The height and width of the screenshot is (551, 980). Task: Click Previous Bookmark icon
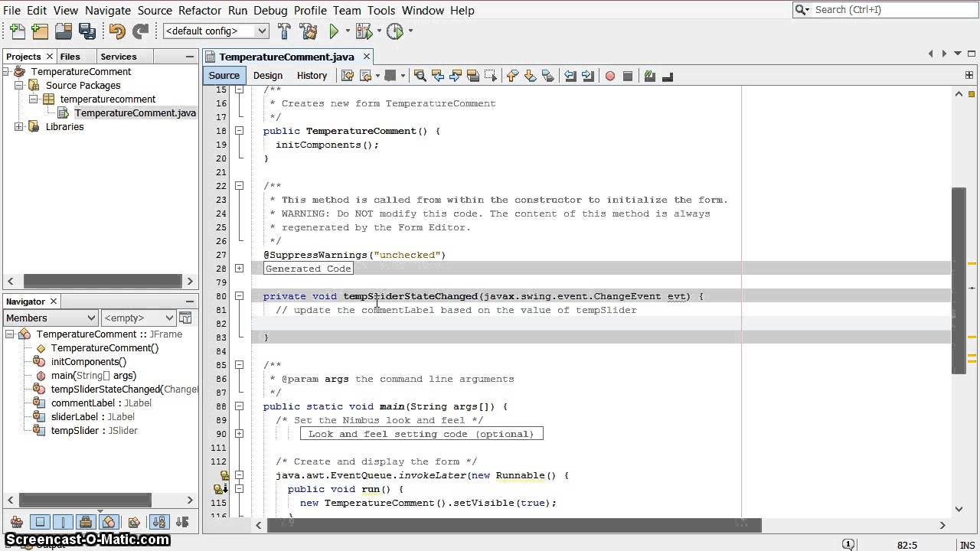512,76
